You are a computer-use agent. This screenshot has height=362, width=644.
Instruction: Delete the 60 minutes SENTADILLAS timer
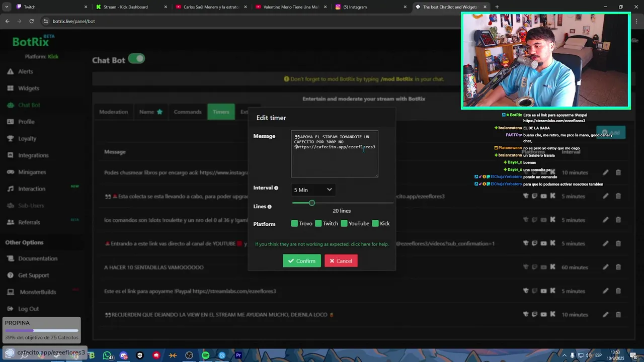[x=618, y=267]
